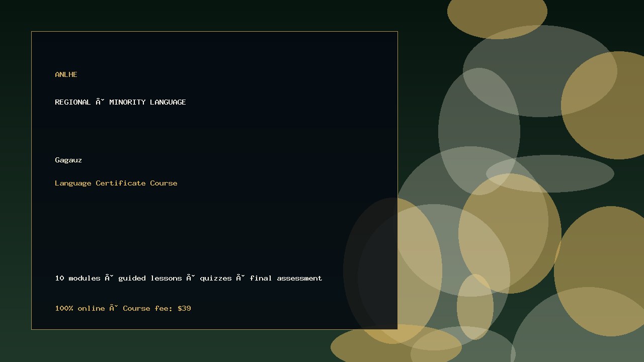Click the ANLHE heading text
This screenshot has width=644, height=362.
coord(66,74)
